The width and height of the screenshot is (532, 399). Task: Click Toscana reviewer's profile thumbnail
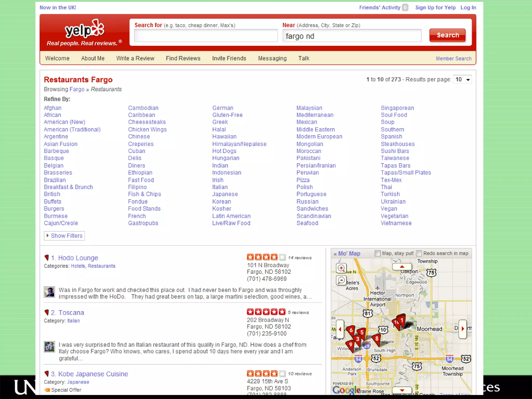click(49, 347)
